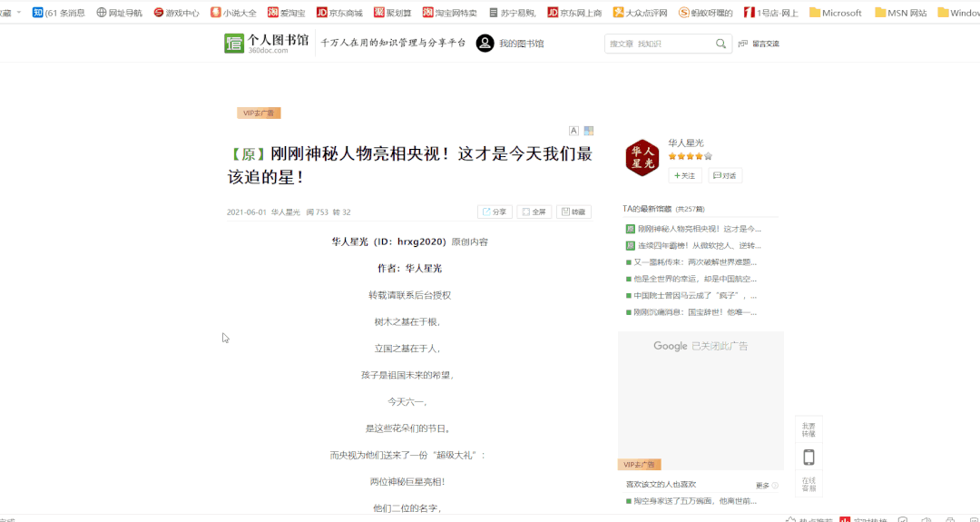Open the 华人星光 profile name in sidebar
Viewport: 980px width, 522px height.
pos(686,143)
